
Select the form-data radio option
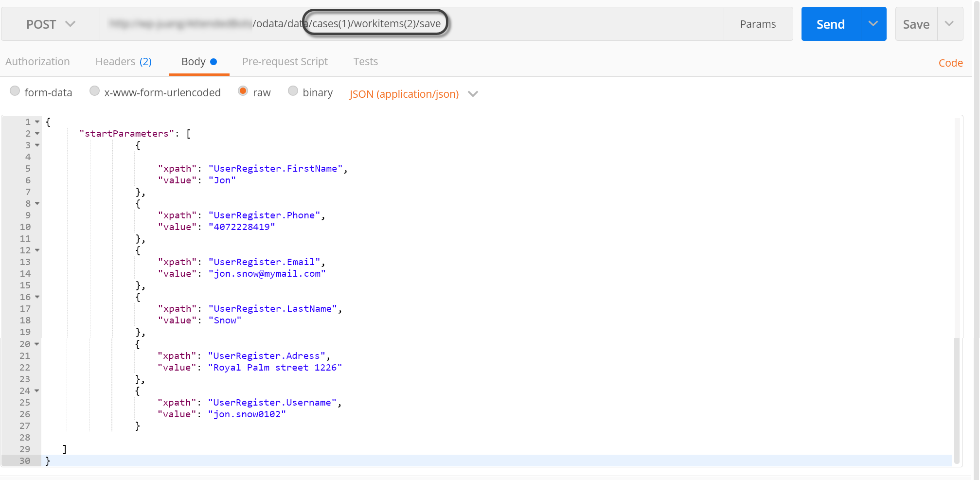click(x=15, y=91)
